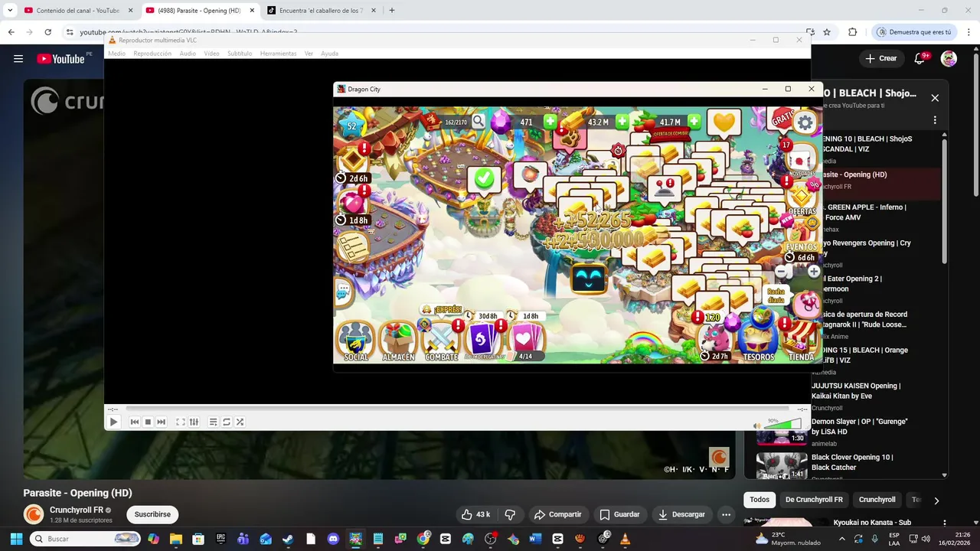
Task: Like the Parasite video (43 k)
Action: pos(475,514)
